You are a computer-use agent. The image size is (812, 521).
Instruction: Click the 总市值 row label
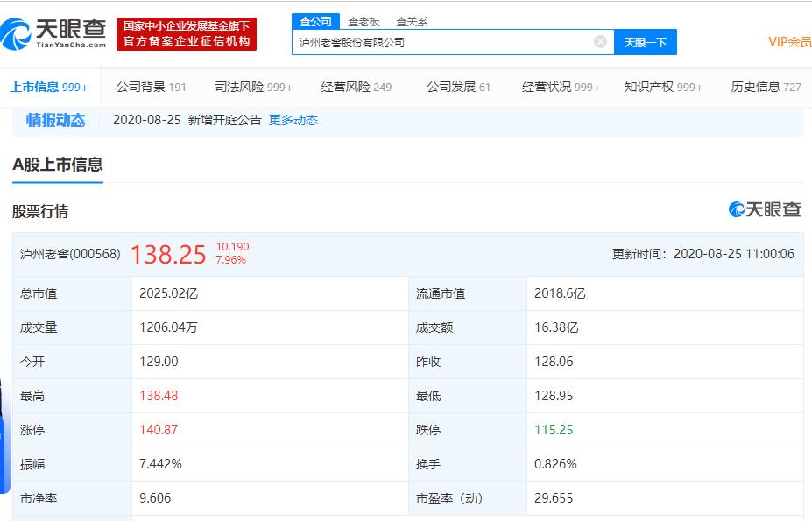pos(39,293)
